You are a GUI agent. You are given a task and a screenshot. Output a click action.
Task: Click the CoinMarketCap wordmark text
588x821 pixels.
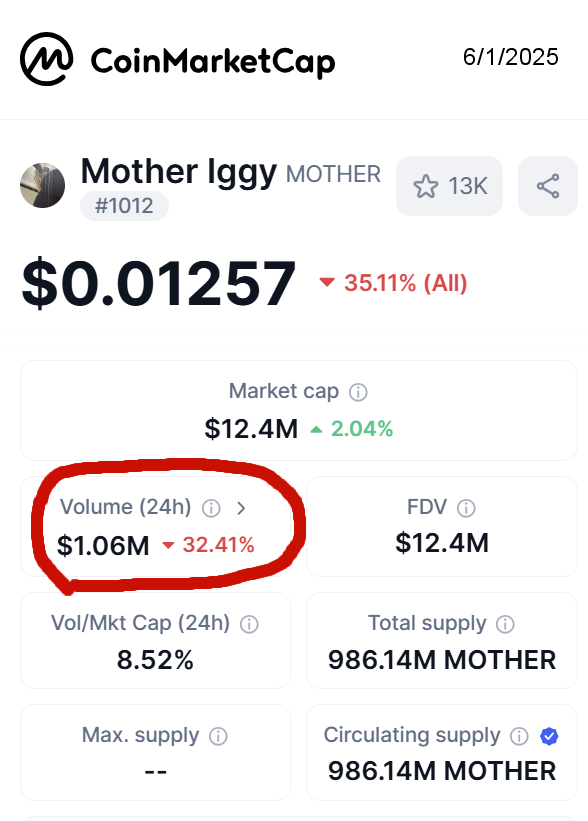(x=213, y=62)
